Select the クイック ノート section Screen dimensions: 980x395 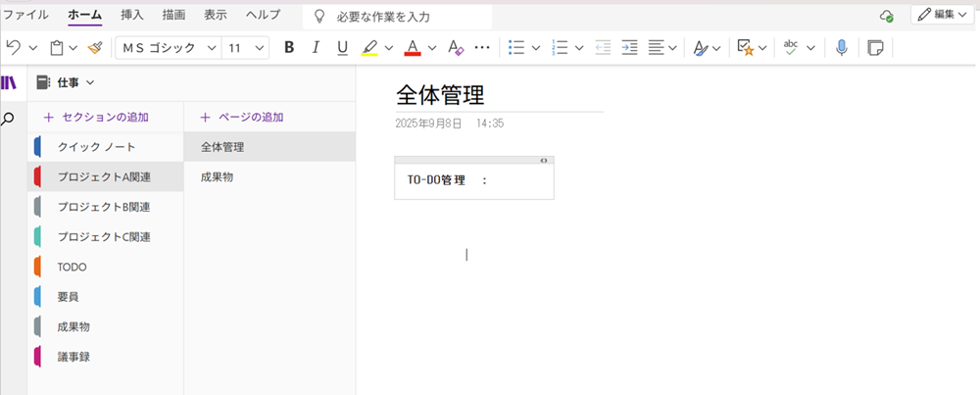click(x=106, y=147)
